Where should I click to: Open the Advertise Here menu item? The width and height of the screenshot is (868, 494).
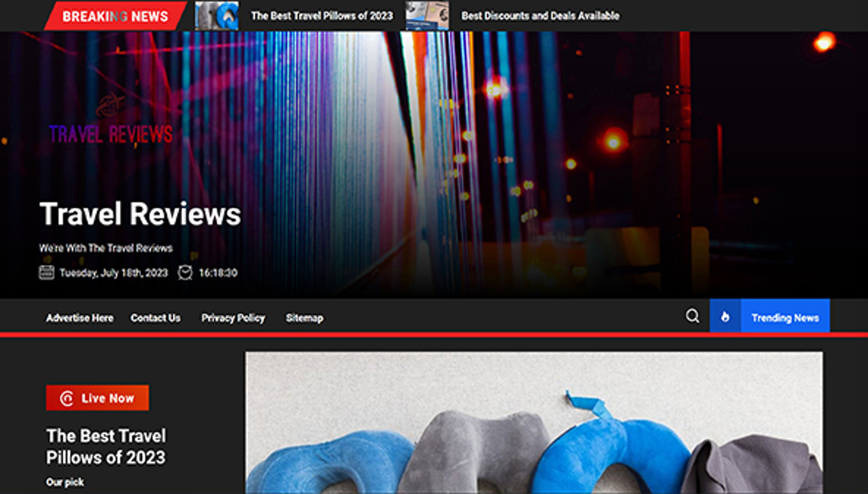[80, 318]
